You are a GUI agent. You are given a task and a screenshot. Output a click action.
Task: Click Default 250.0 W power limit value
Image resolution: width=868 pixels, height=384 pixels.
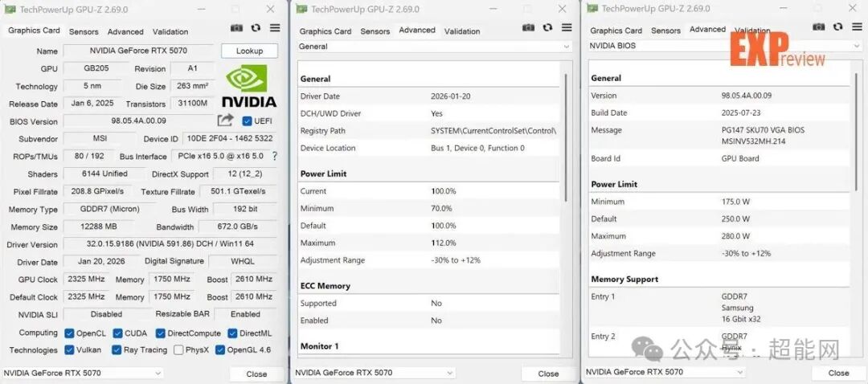tap(735, 219)
